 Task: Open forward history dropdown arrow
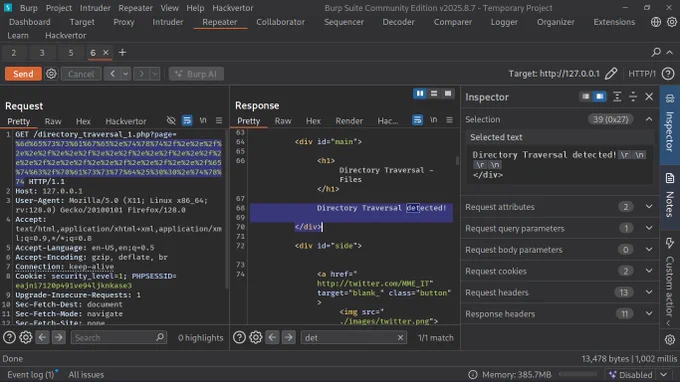pos(155,74)
